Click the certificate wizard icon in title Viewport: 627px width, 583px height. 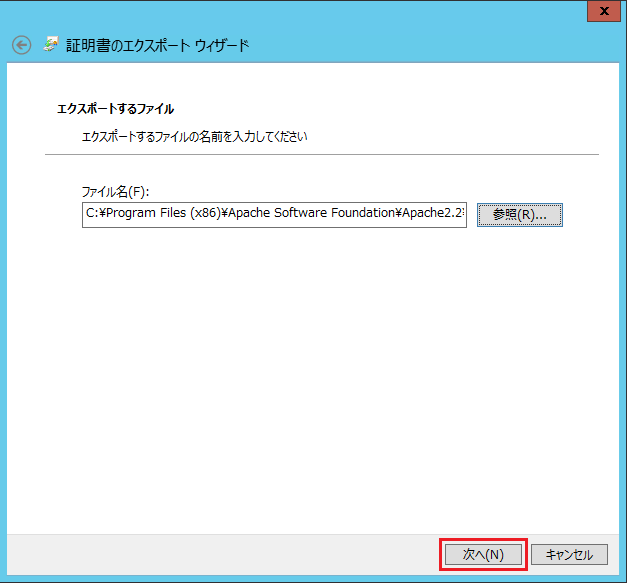click(x=51, y=44)
